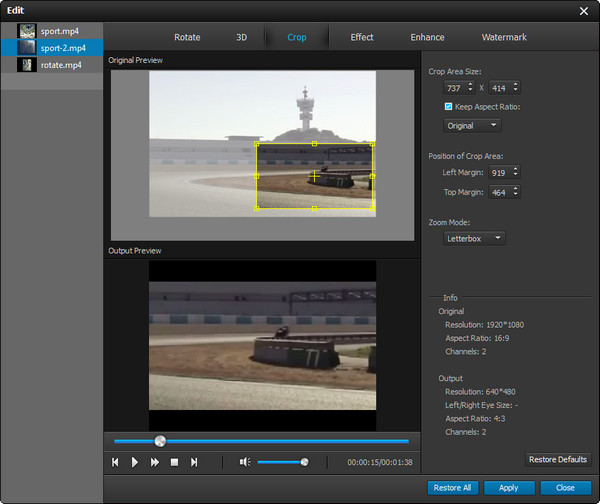This screenshot has width=600, height=504.
Task: Click the Restore All button
Action: click(453, 488)
